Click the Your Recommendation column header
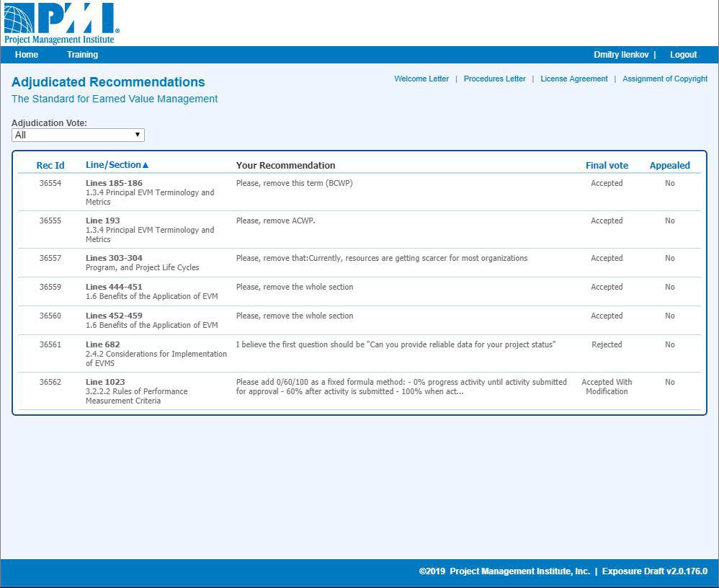Image resolution: width=719 pixels, height=588 pixels. click(286, 166)
